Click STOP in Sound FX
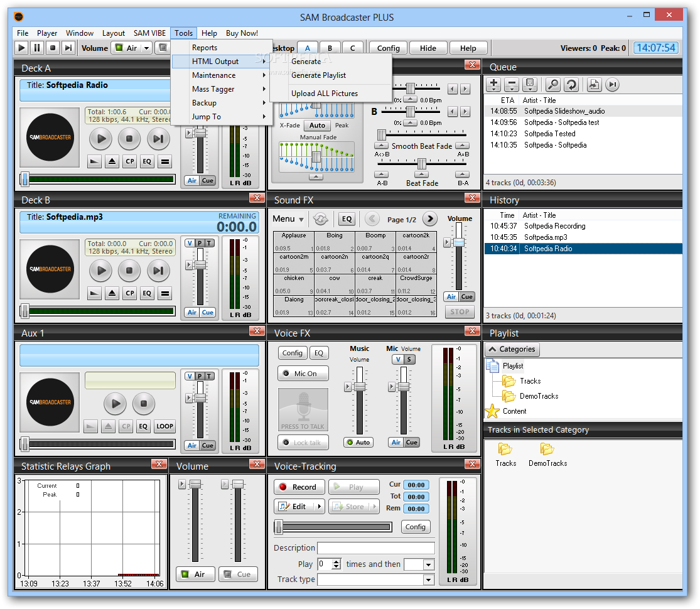The height and width of the screenshot is (609, 700). coord(460,311)
